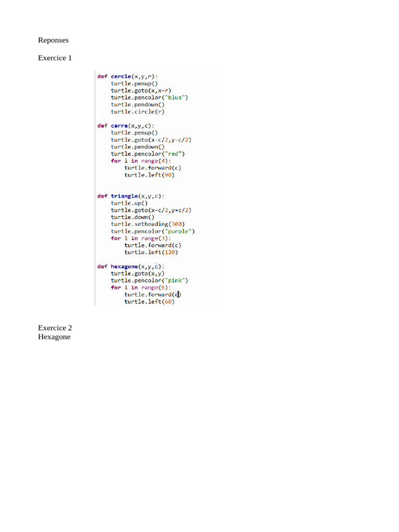Screen dimensions: 399x532
Task: Click the Exercice 2 heading
Action: 55,328
